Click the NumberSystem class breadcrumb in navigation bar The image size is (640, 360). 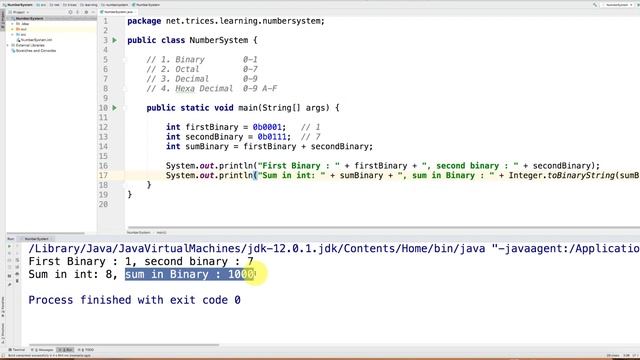click(x=146, y=5)
